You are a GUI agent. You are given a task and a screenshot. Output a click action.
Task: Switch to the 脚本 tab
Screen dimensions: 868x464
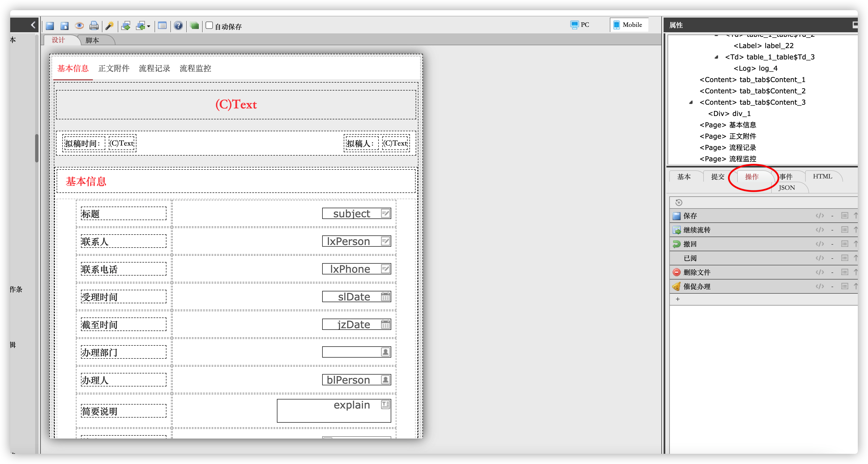[x=92, y=40]
